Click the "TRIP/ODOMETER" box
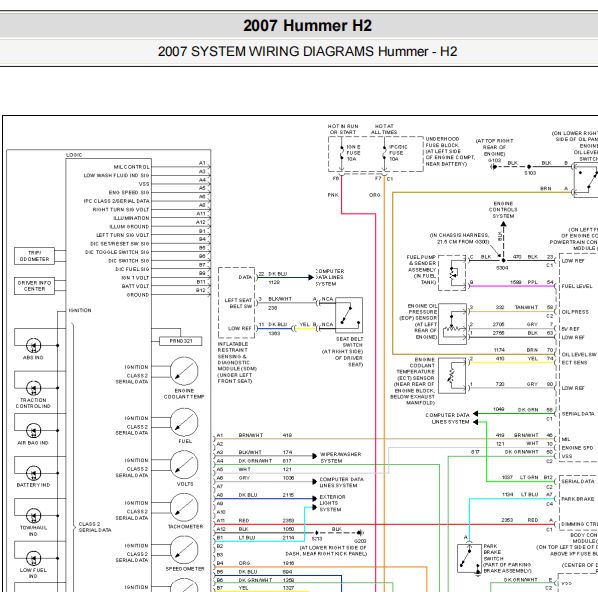Viewport: 598px width, 592px height. pyautogui.click(x=34, y=256)
